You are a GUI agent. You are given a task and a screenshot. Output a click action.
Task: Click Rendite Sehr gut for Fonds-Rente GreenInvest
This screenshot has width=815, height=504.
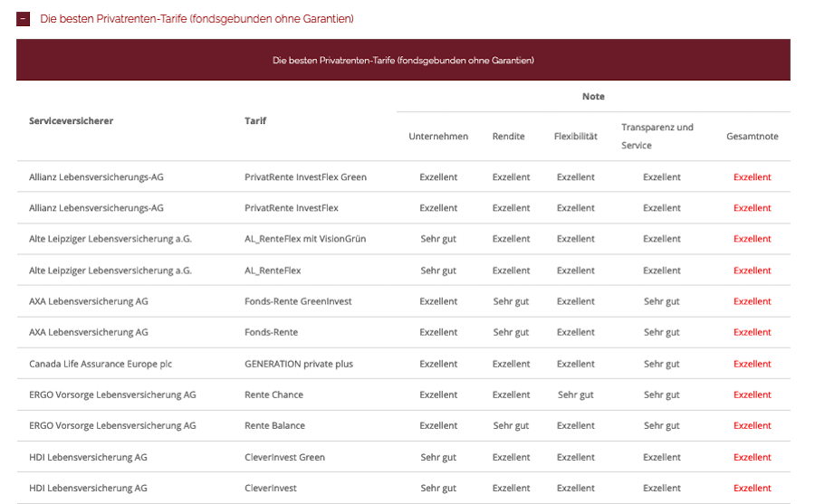click(x=511, y=301)
